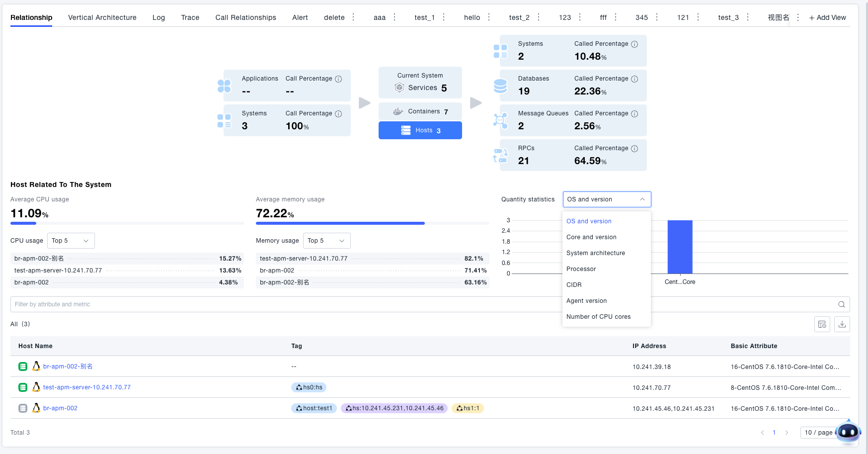Expand the CPU usage Top 5 dropdown

click(71, 241)
